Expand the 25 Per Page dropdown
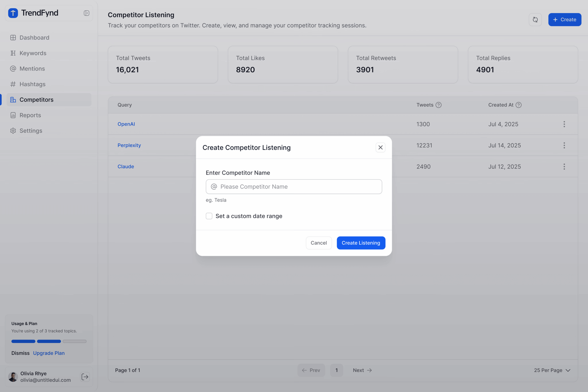Screen dimensions: 588x392 click(552, 370)
